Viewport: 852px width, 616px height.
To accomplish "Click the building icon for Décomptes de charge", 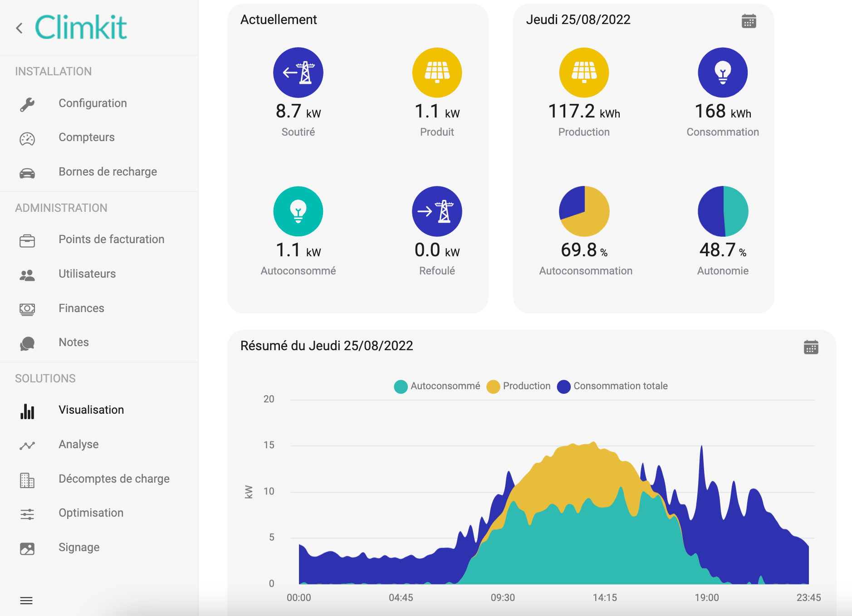I will coord(27,480).
